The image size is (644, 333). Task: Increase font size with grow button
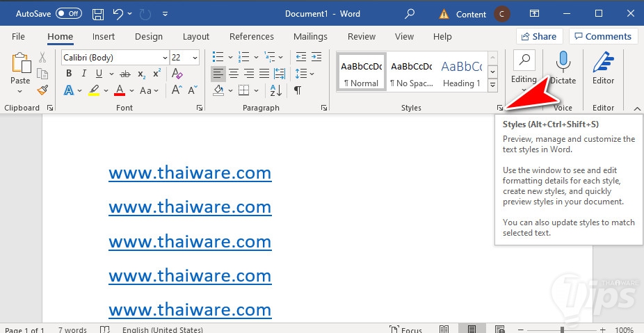pos(177,90)
